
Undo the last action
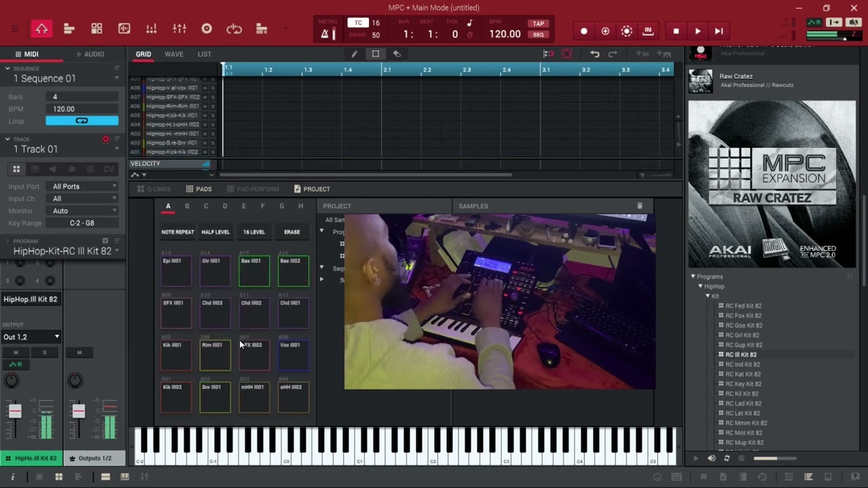[x=595, y=54]
